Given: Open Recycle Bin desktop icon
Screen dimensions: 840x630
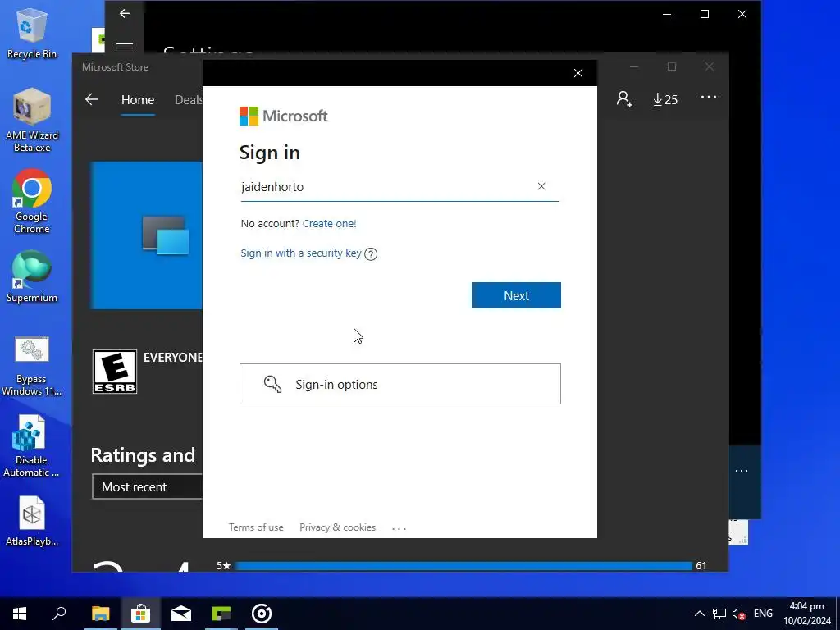Looking at the screenshot, I should pos(32,33).
